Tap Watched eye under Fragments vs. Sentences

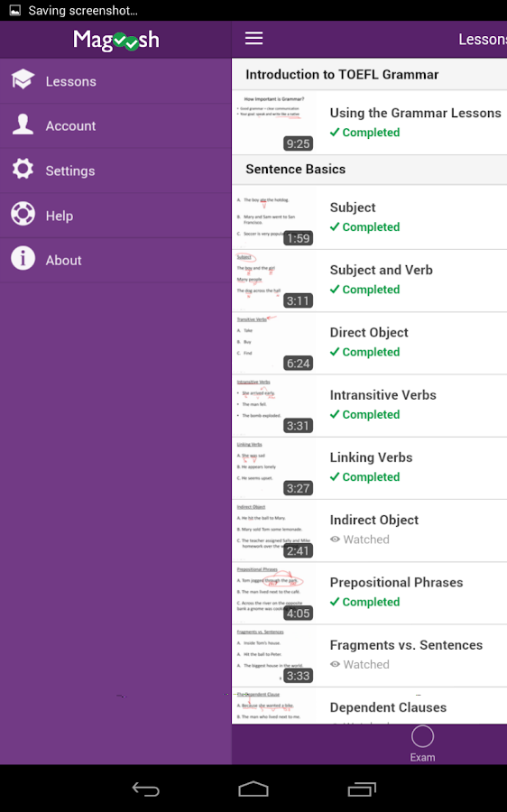pos(335,664)
